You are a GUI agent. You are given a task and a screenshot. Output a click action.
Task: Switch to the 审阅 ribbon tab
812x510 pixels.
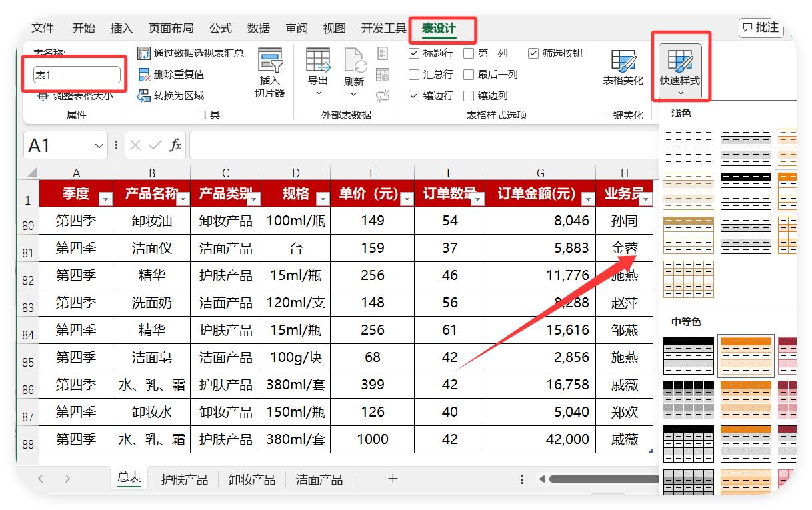point(297,28)
